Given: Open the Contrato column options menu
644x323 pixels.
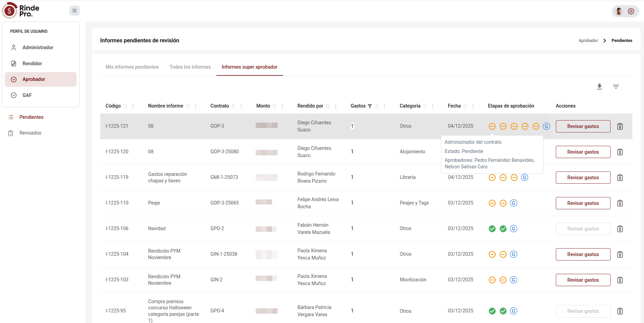Looking at the screenshot, I should pyautogui.click(x=241, y=106).
